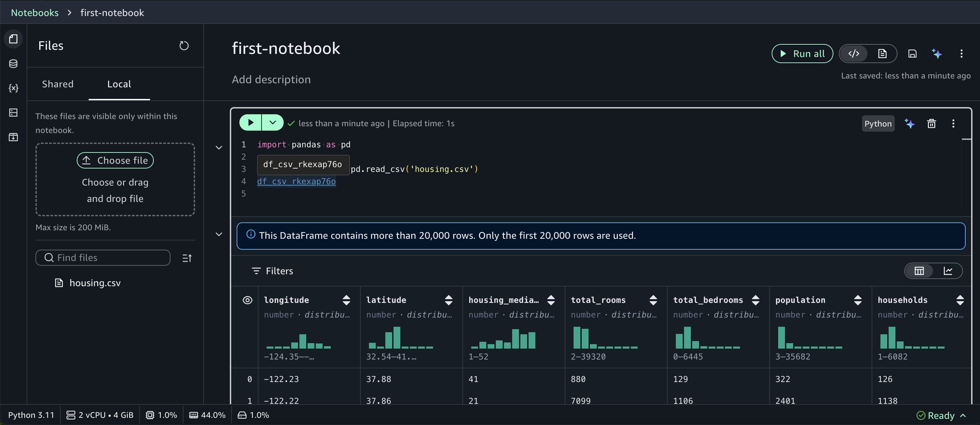Click the save notebook icon

pyautogui.click(x=912, y=54)
